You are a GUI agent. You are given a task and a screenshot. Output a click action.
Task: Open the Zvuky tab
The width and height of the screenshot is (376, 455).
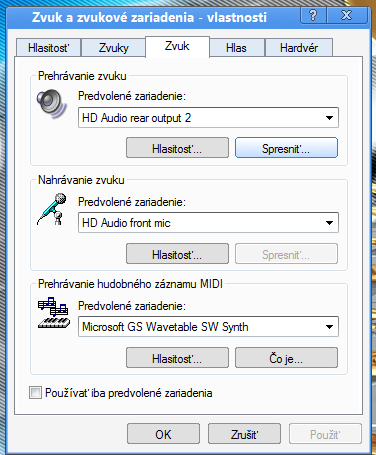[113, 48]
